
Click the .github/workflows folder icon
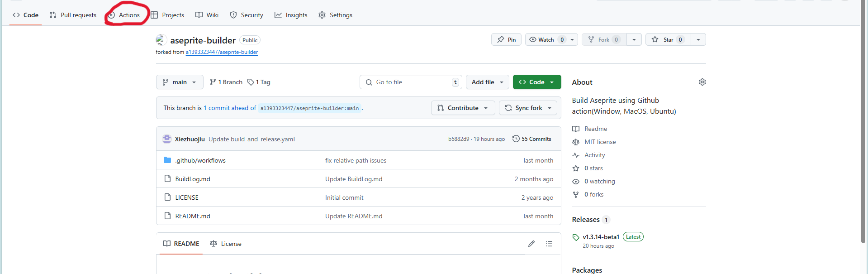pos(167,160)
